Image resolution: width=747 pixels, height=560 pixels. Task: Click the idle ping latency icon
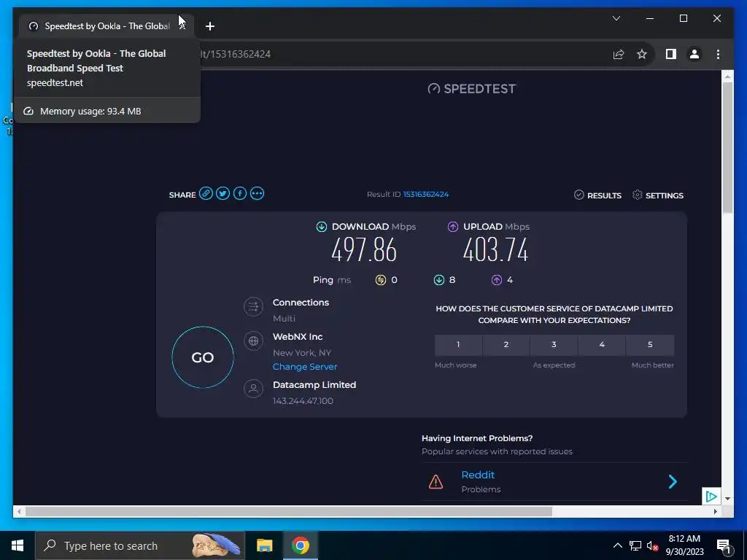pyautogui.click(x=381, y=280)
